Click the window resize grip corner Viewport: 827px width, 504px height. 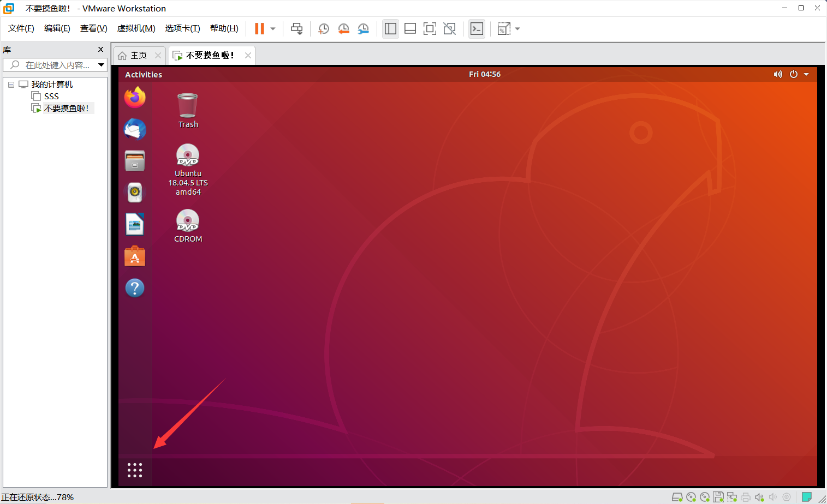[822, 499]
